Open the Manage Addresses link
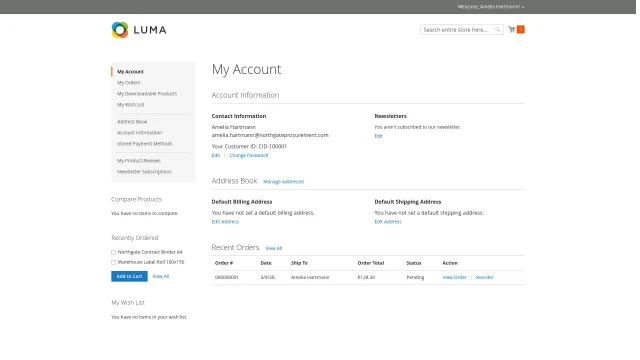Viewport: 640px width, 360px height. click(284, 182)
